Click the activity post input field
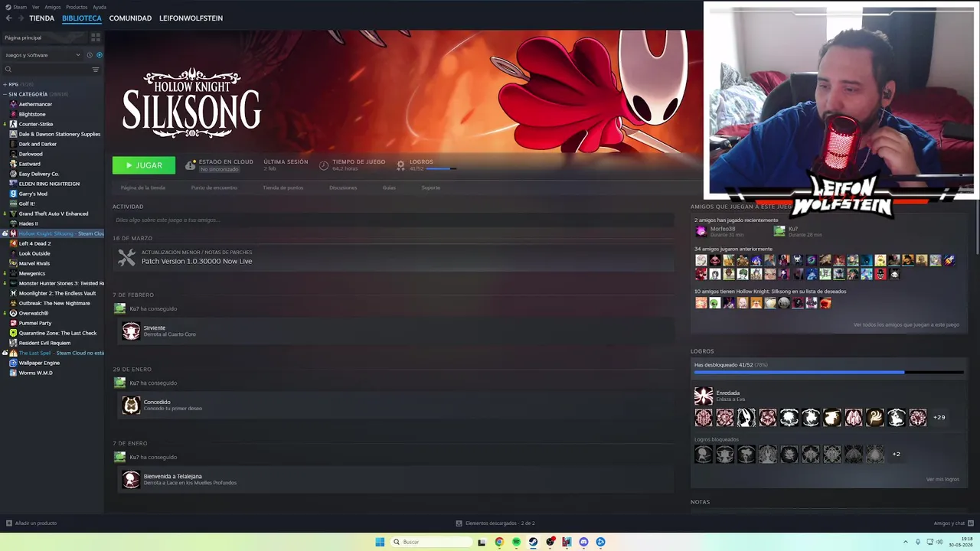 tap(393, 220)
